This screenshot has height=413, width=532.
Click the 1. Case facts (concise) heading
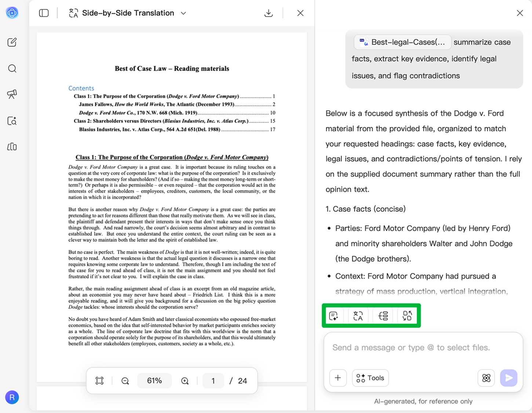(x=365, y=209)
